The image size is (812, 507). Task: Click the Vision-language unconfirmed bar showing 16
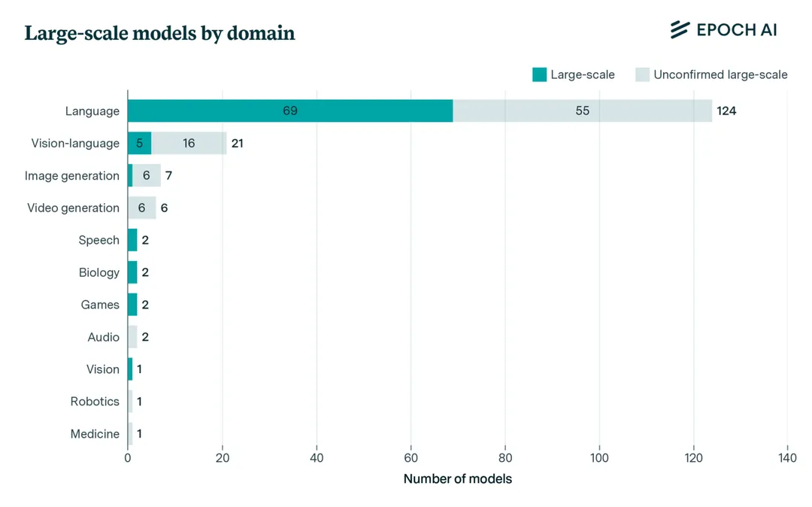[x=189, y=143]
